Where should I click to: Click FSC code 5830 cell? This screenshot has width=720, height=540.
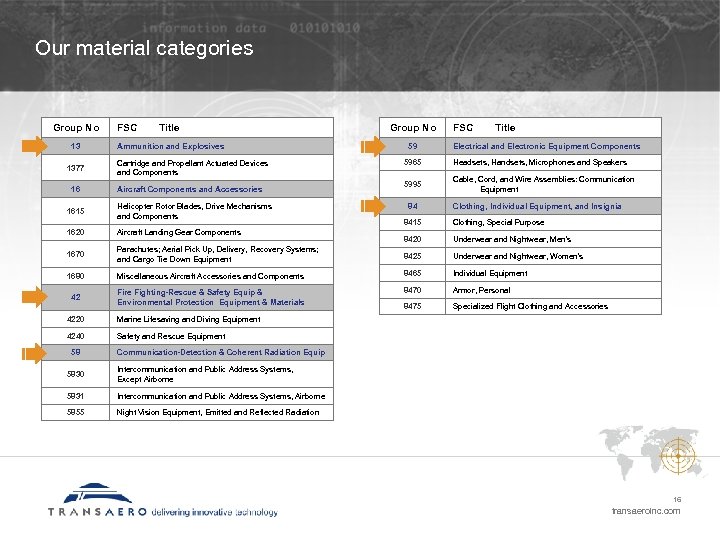tap(75, 374)
